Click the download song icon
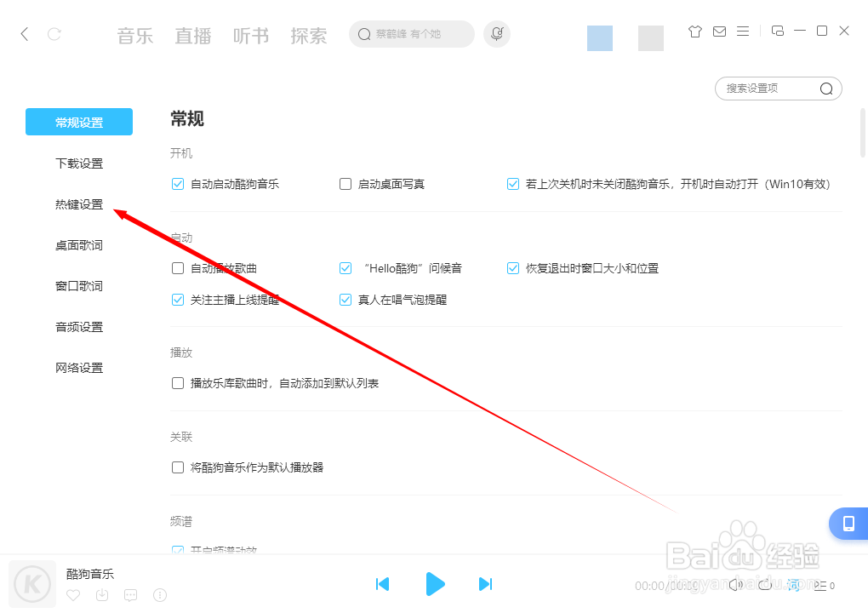This screenshot has width=868, height=613. click(x=102, y=595)
